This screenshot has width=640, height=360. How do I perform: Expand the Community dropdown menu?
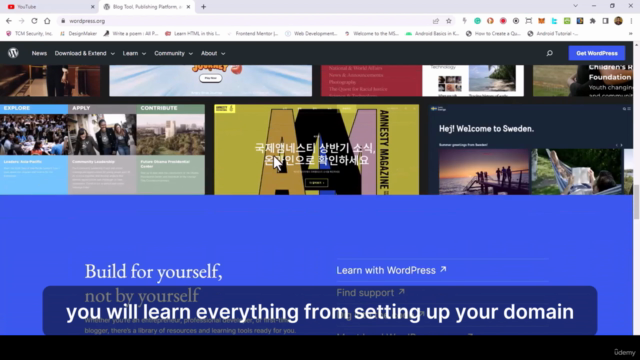click(x=173, y=53)
